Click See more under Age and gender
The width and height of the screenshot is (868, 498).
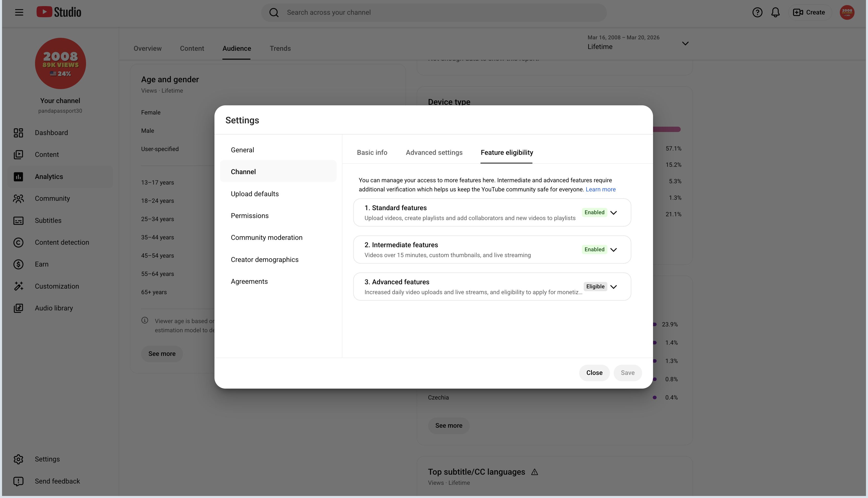(162, 354)
